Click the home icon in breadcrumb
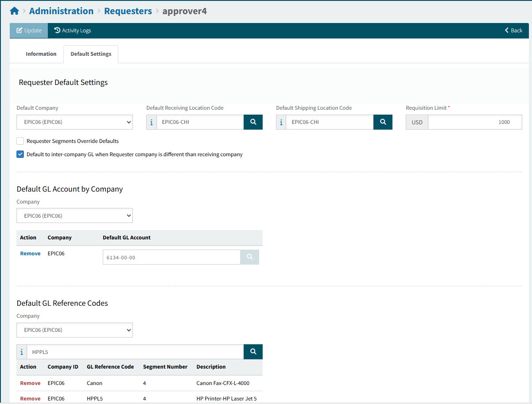Viewport: 532px width, 404px height. [15, 11]
